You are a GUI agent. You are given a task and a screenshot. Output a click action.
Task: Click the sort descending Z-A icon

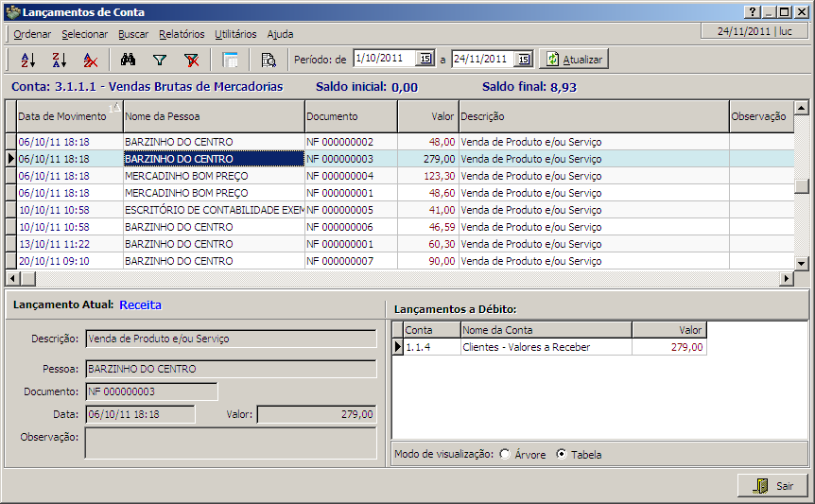(x=59, y=60)
